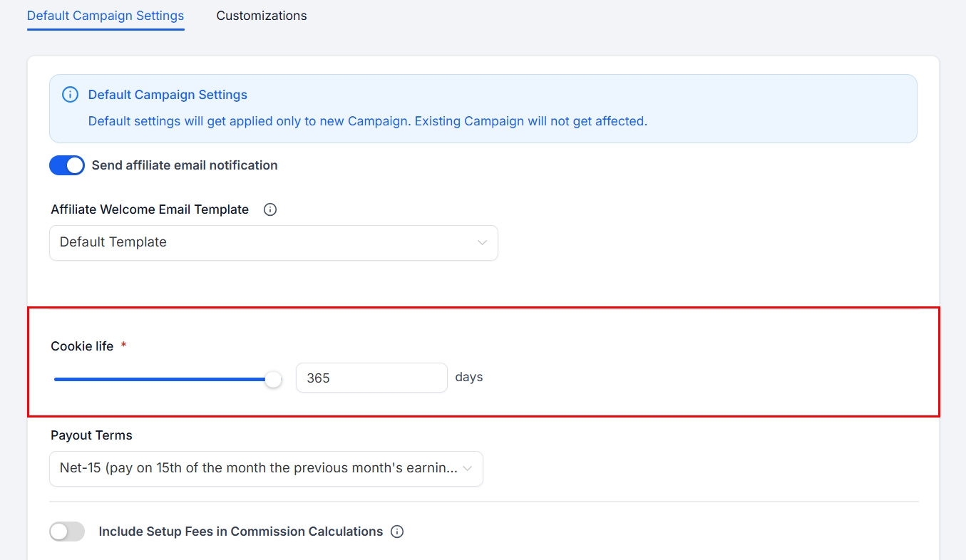The height and width of the screenshot is (560, 966).
Task: Select the Default Campaign Settings tab
Action: point(106,16)
